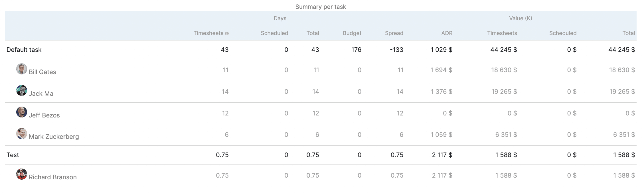Click the Days Scheduled column header

point(274,33)
